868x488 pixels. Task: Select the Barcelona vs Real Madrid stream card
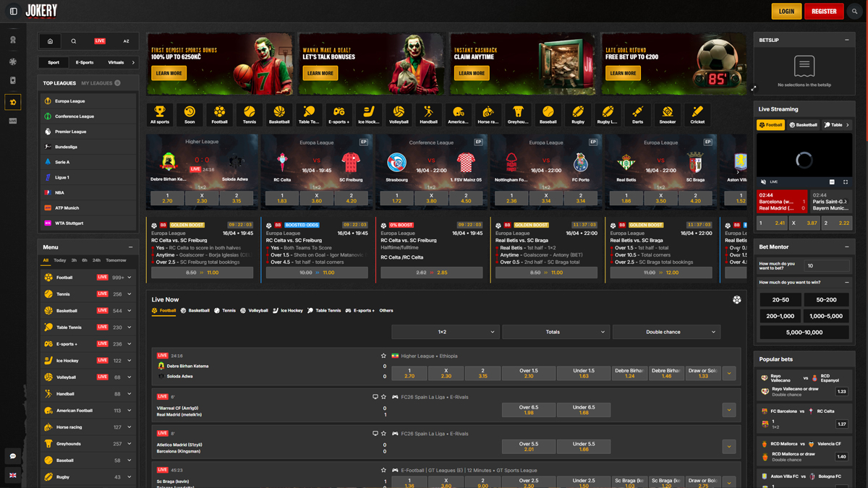coord(782,202)
